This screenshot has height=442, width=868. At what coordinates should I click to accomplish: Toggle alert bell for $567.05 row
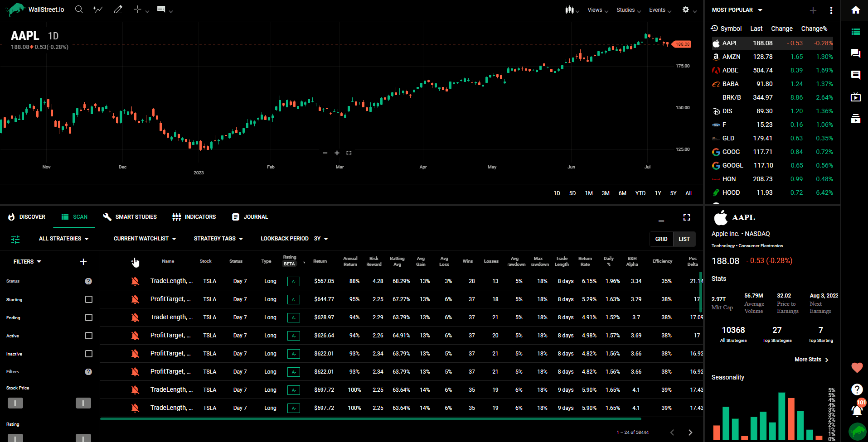coord(135,281)
